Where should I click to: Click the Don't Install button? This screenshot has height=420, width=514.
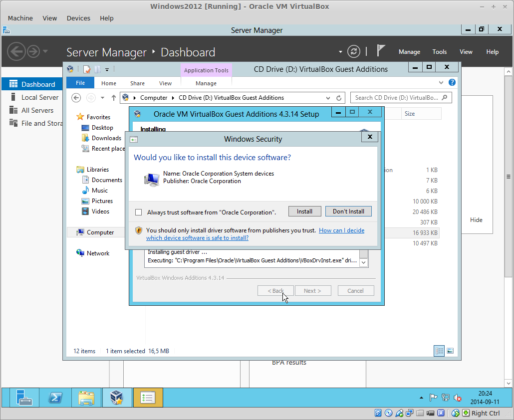click(x=348, y=211)
